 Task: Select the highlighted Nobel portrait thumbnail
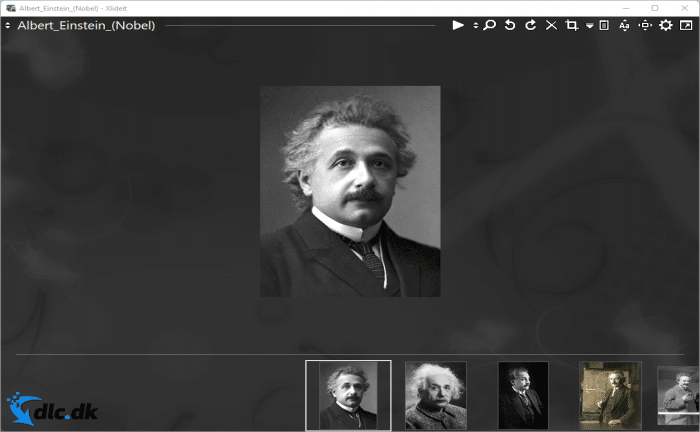click(348, 395)
